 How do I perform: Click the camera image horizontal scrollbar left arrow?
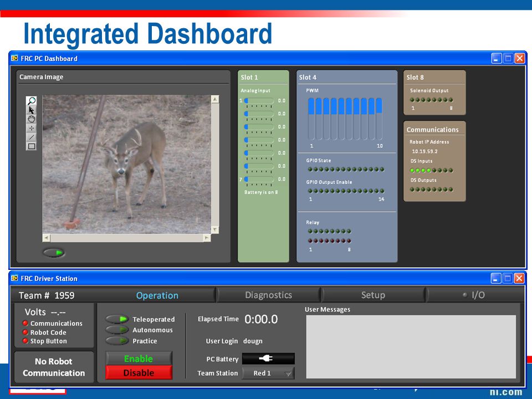[47, 238]
